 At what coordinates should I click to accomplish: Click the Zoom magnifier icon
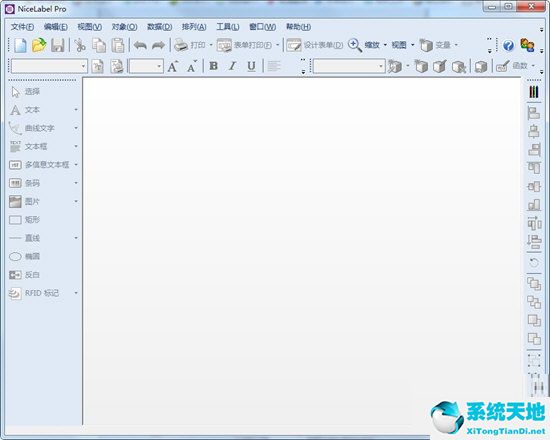pos(355,45)
